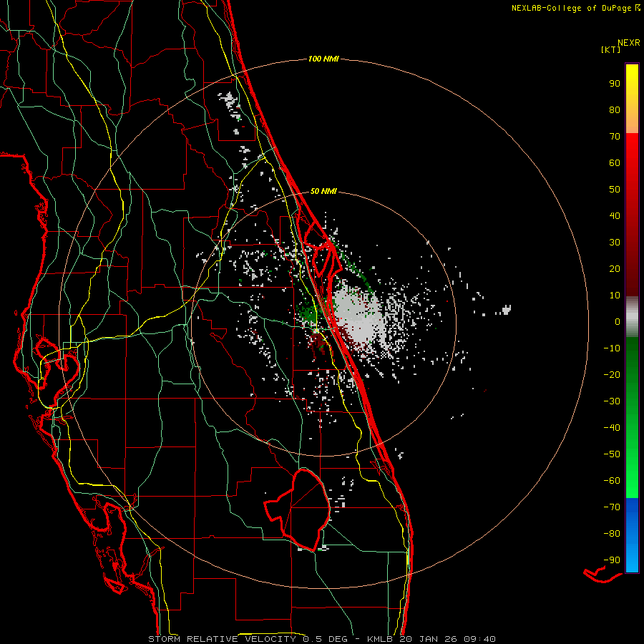
Task: Click the -40 value on velocity scale
Action: tap(612, 428)
